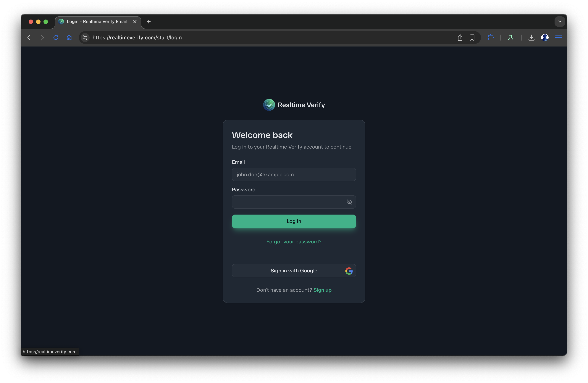The width and height of the screenshot is (588, 383).
Task: Open the tab list chevron dropdown
Action: [x=559, y=22]
